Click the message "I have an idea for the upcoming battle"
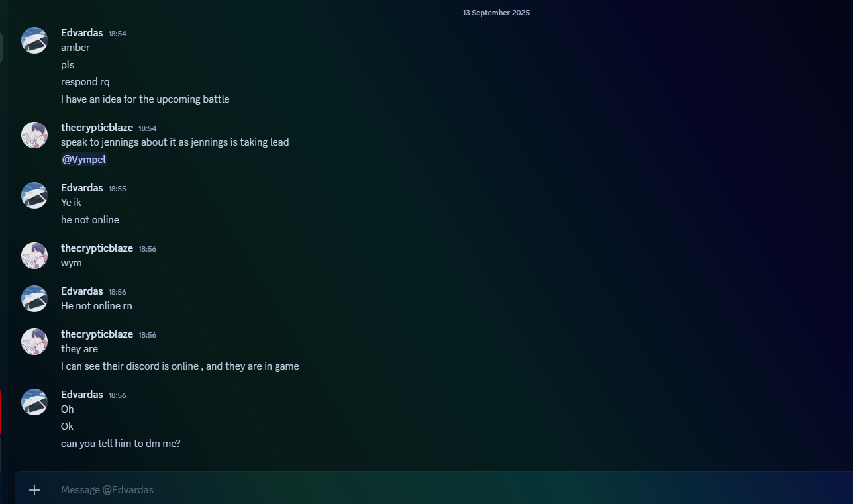This screenshot has height=504, width=853. pos(145,99)
